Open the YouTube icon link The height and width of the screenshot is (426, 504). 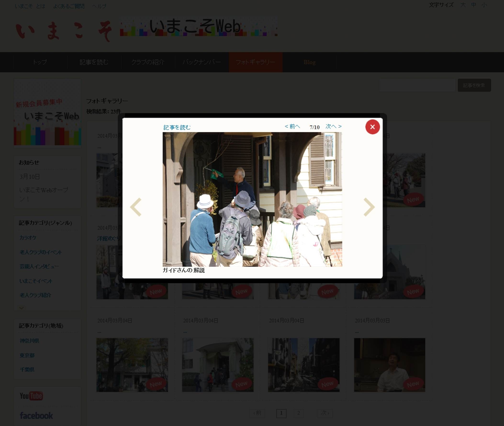click(31, 396)
